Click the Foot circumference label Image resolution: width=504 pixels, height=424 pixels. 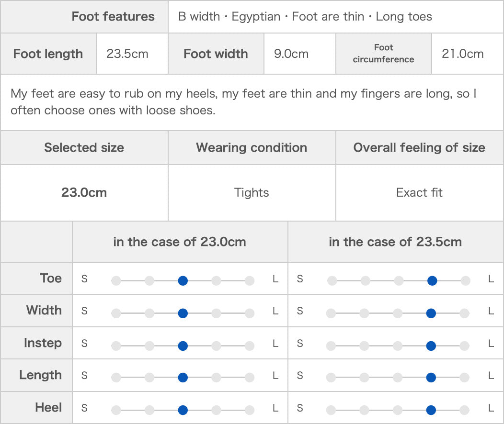pyautogui.click(x=383, y=54)
